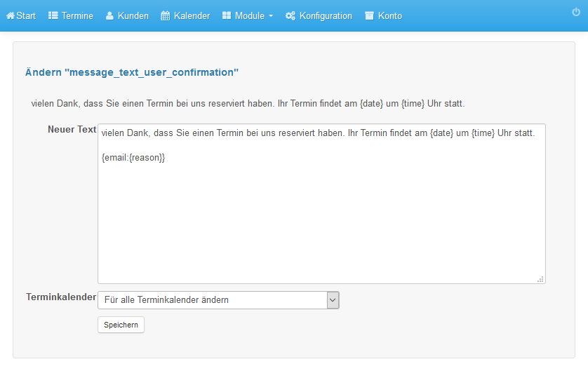Viewport: 588px width, 371px height.
Task: Click the list icon beside Termine
Action: [53, 15]
